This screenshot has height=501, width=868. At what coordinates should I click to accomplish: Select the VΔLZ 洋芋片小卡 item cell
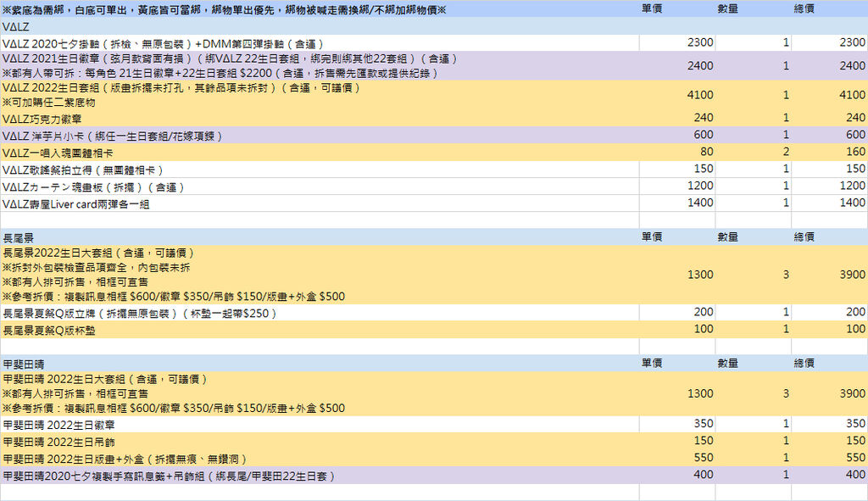(320, 135)
